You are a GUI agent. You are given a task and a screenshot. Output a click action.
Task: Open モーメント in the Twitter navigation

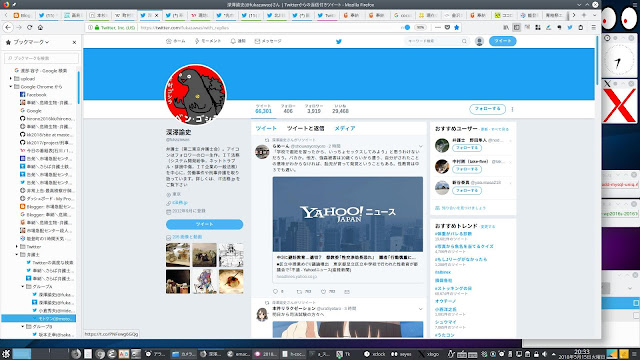[x=208, y=41]
